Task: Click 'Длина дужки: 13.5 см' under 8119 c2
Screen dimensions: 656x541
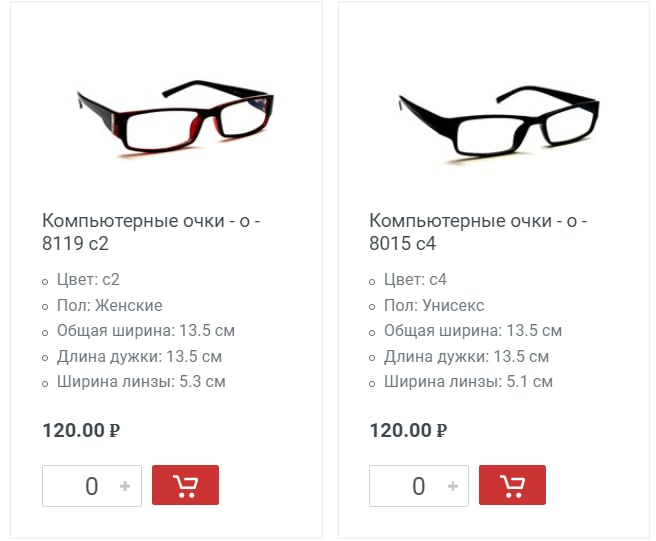Action: click(x=139, y=356)
